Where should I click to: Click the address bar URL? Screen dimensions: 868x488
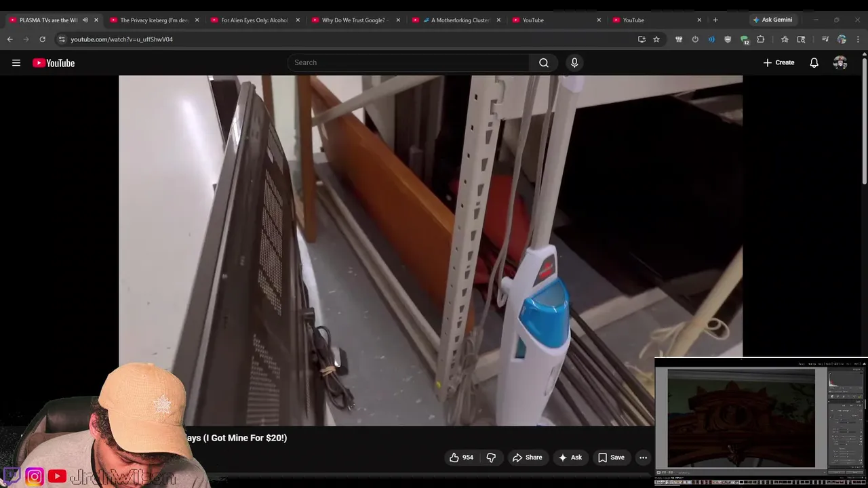122,39
